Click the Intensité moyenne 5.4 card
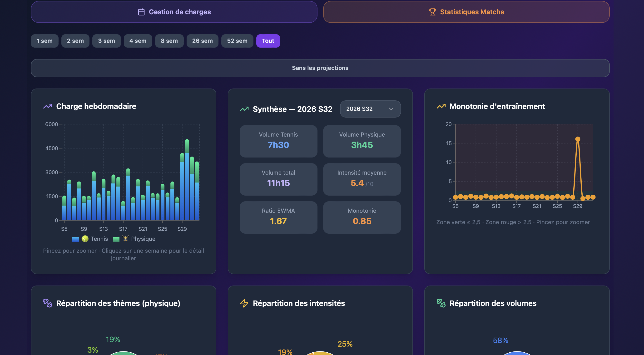 [362, 179]
